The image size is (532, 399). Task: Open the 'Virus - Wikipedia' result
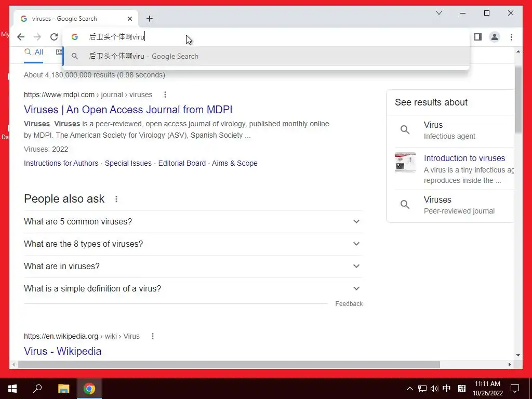click(x=63, y=351)
